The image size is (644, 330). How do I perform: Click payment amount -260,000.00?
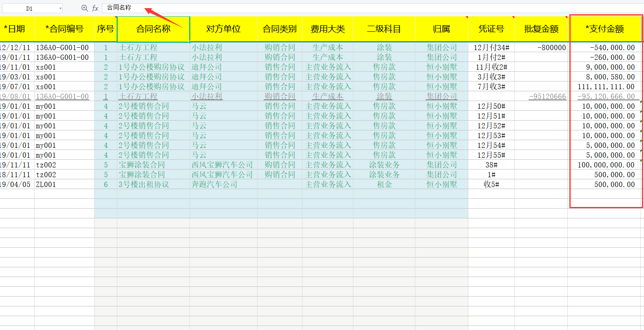[x=605, y=57]
